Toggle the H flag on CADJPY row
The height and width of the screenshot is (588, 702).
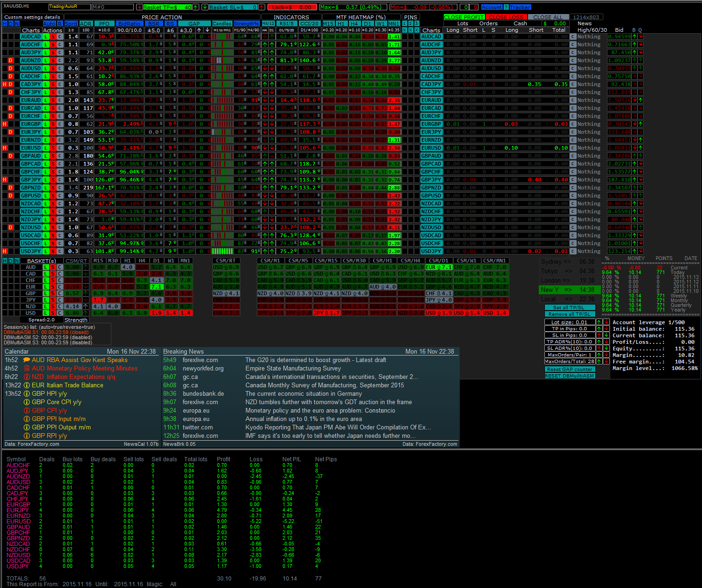5,84
